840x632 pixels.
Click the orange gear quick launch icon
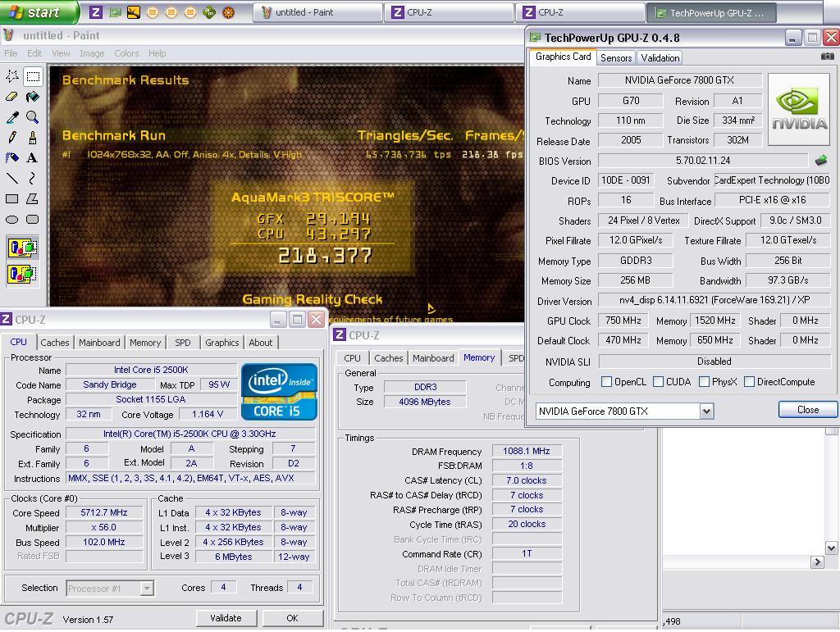(x=228, y=11)
